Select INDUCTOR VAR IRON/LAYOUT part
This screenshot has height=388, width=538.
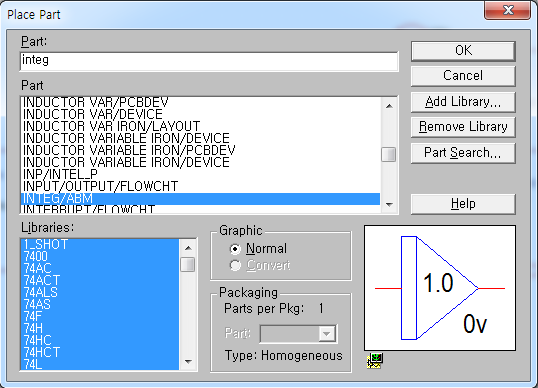click(200, 126)
